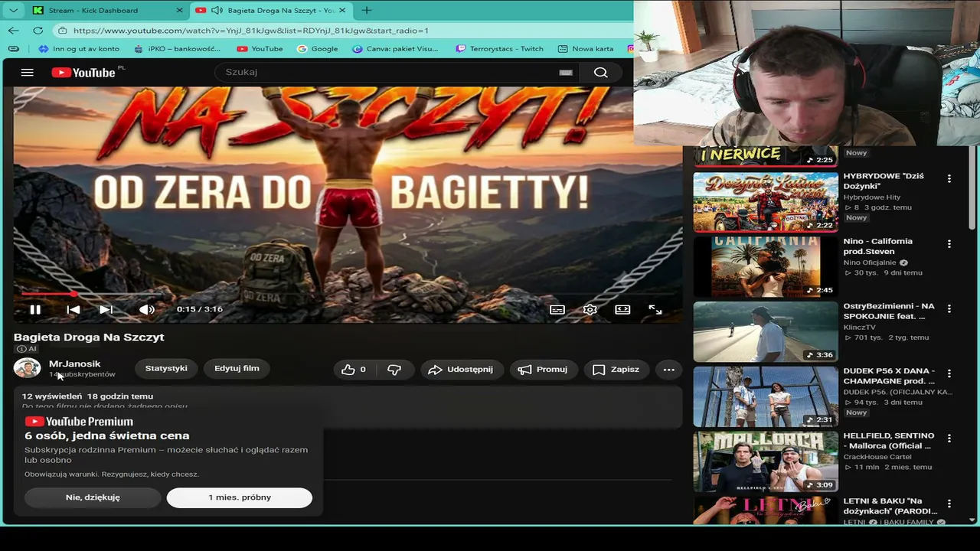Image resolution: width=980 pixels, height=551 pixels.
Task: Pause the playing video
Action: click(x=35, y=310)
